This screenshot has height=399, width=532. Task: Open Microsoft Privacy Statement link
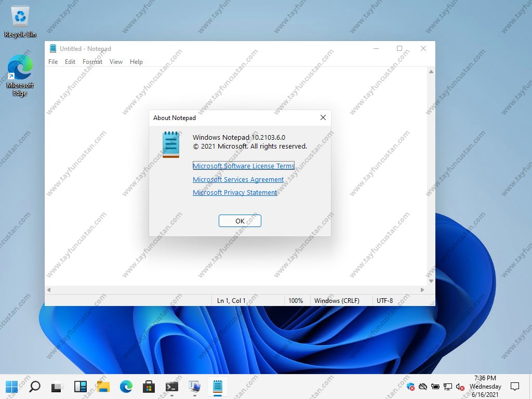235,192
